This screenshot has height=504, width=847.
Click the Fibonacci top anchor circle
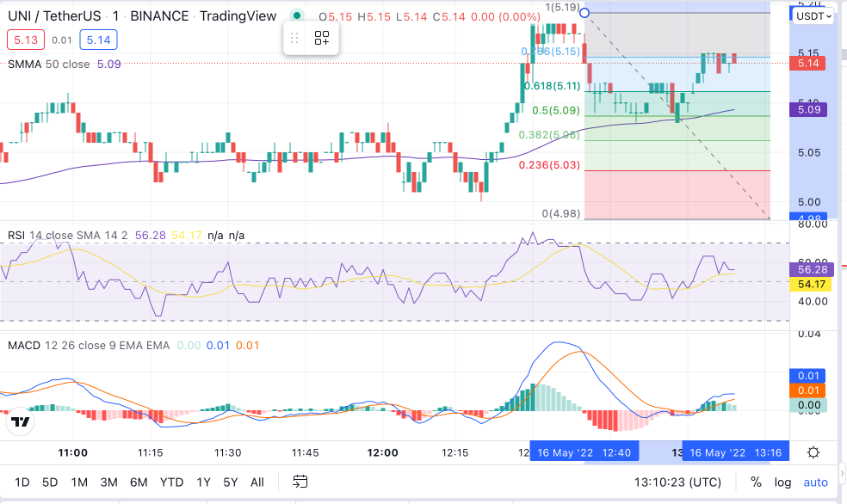click(584, 12)
